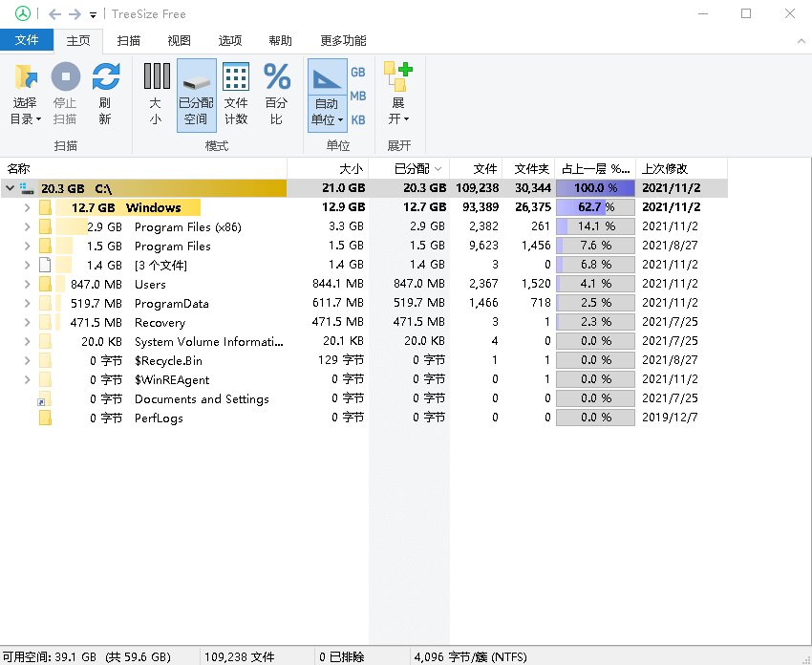Toggle 已分配空间 allocated space mode

pos(196,94)
